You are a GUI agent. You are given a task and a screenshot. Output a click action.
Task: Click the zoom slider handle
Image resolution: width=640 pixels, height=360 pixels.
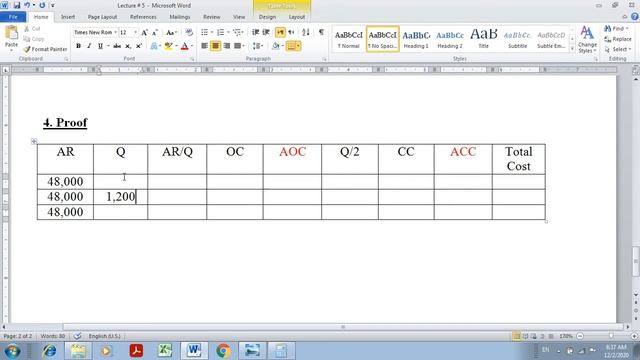point(611,336)
